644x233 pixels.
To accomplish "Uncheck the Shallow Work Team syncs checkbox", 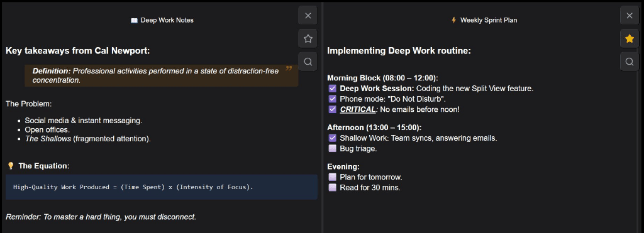I will [333, 138].
